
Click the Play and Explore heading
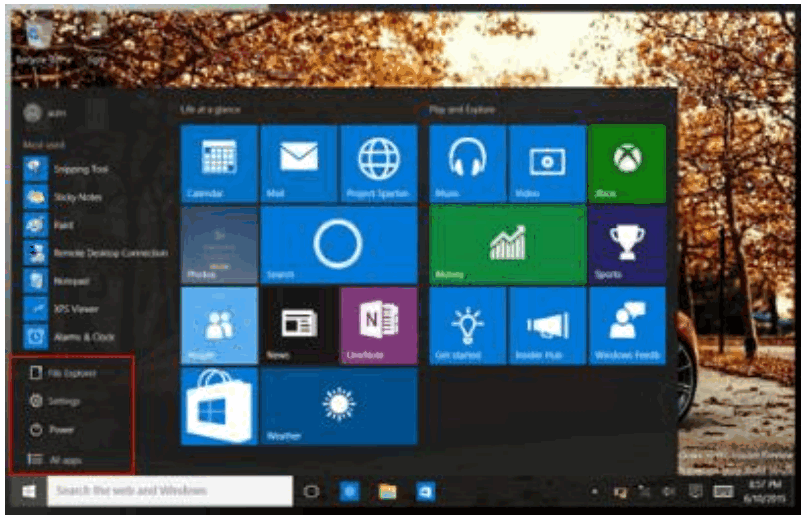point(462,109)
